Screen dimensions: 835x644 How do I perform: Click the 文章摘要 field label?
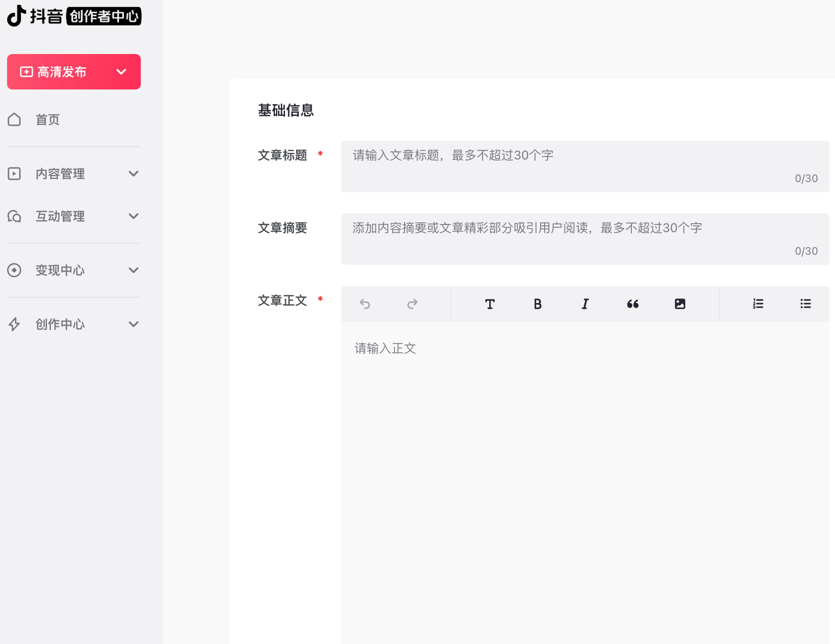(282, 228)
